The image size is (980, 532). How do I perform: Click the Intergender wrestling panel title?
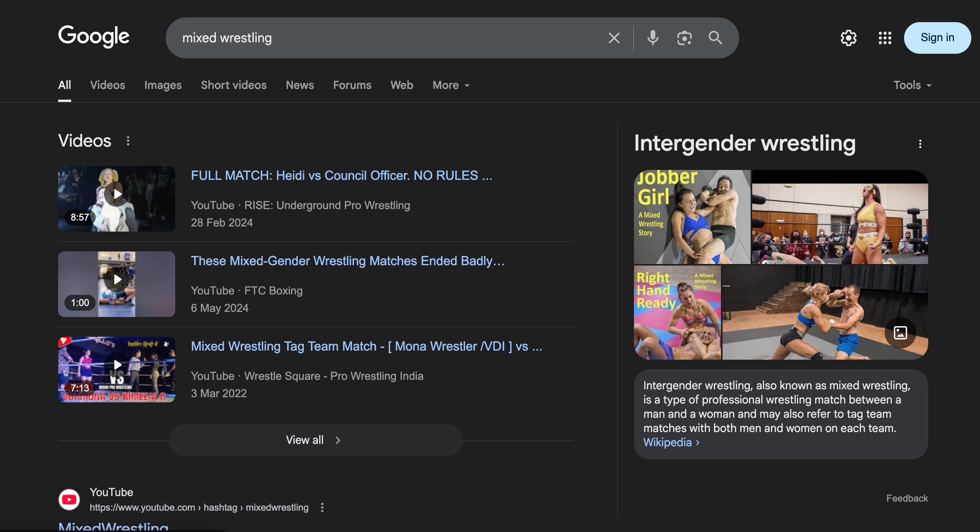(x=745, y=143)
